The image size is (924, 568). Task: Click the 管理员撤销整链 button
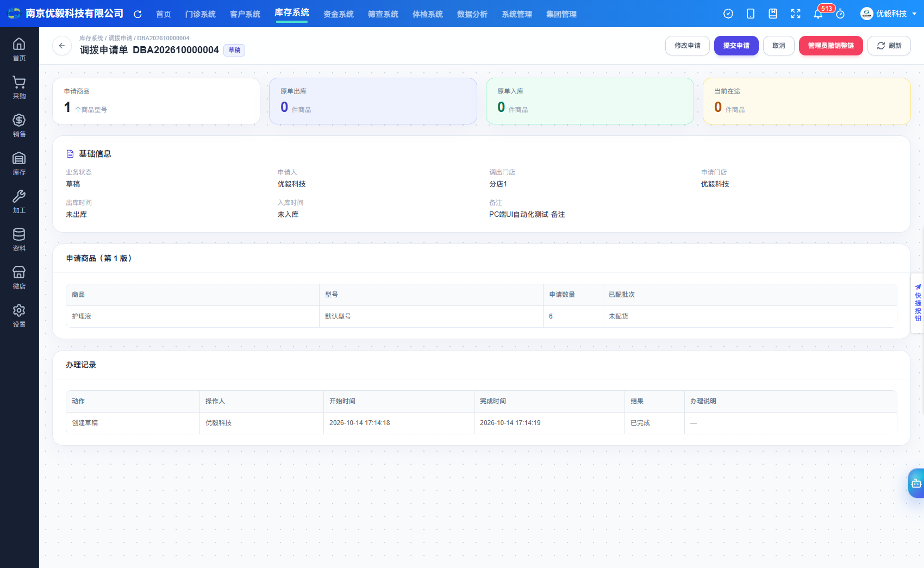(x=831, y=46)
